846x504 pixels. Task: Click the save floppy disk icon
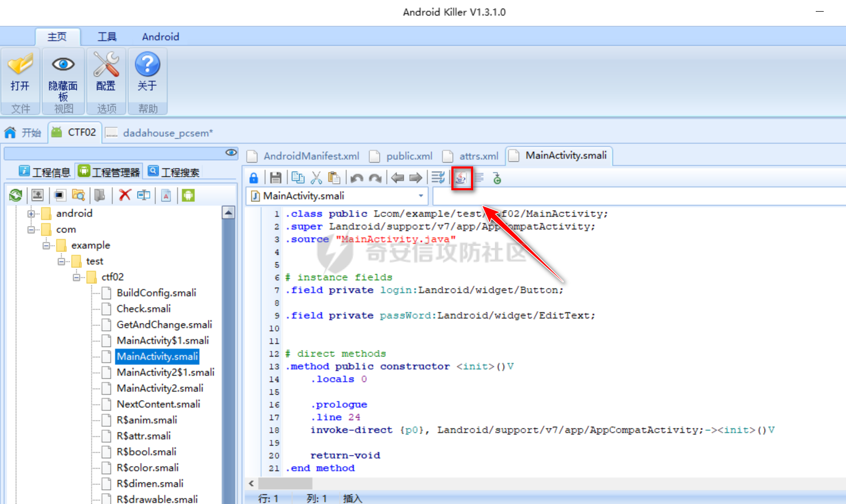[276, 178]
